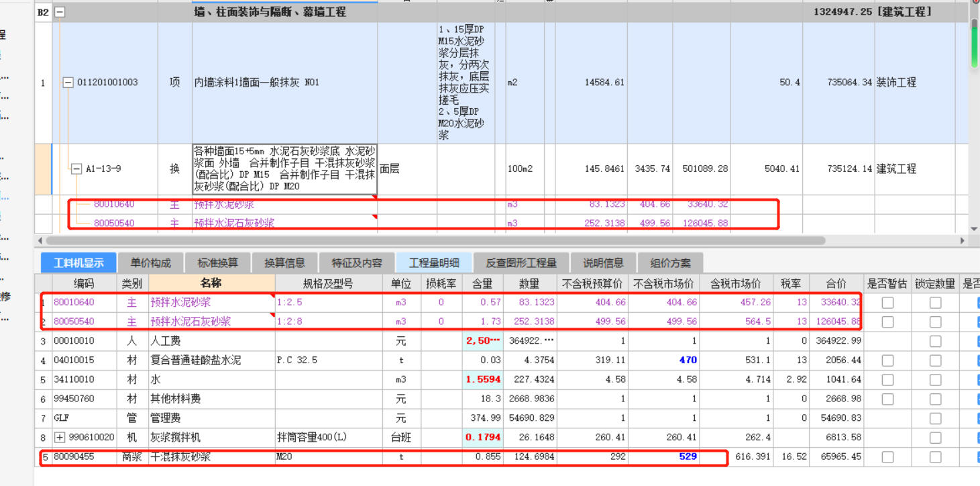Select code 80010640 in upper tree
The image size is (980, 486).
pyautogui.click(x=114, y=204)
